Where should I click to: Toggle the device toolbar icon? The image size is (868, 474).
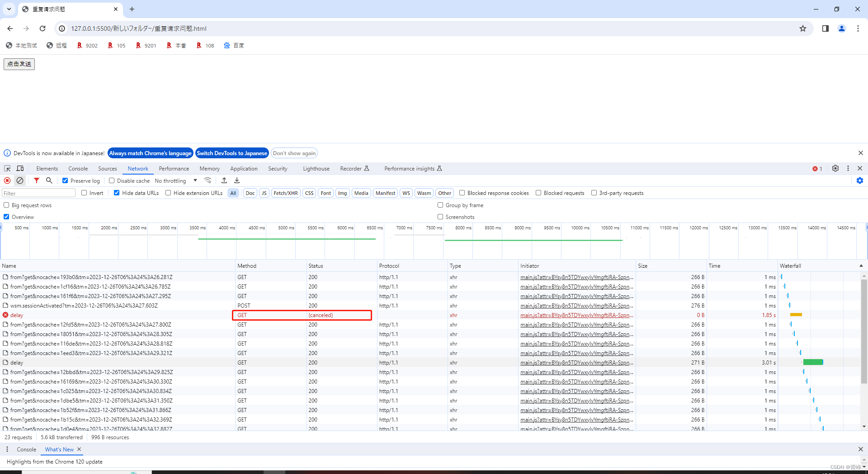(20, 168)
